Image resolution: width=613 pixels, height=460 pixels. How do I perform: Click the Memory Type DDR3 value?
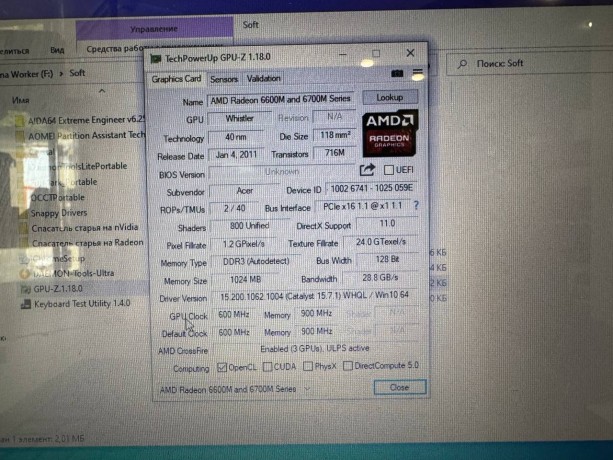(256, 261)
